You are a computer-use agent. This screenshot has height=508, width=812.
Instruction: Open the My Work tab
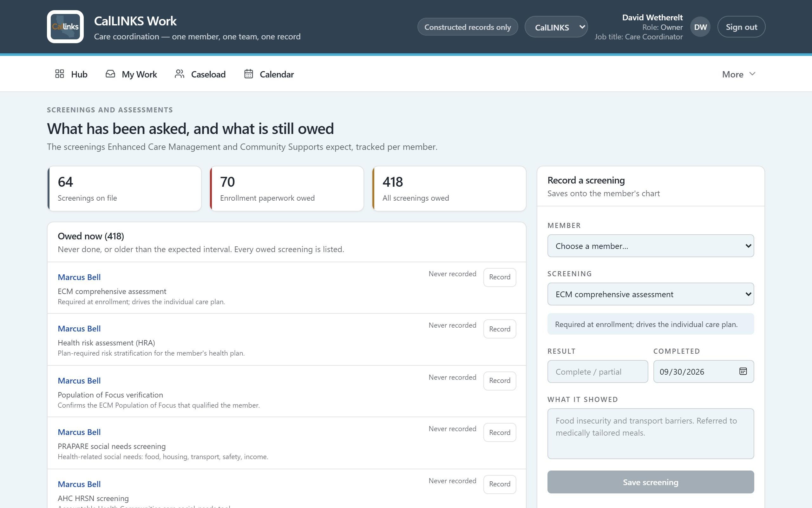point(131,74)
